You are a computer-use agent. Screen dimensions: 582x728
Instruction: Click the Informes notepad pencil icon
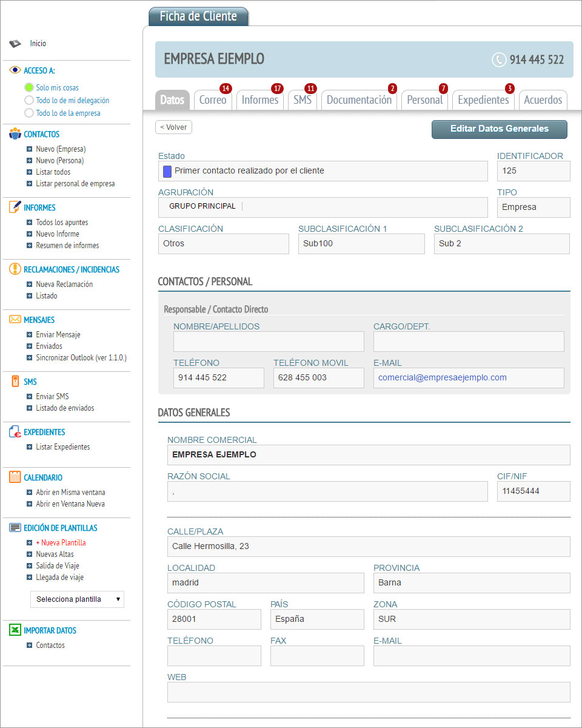click(x=15, y=207)
